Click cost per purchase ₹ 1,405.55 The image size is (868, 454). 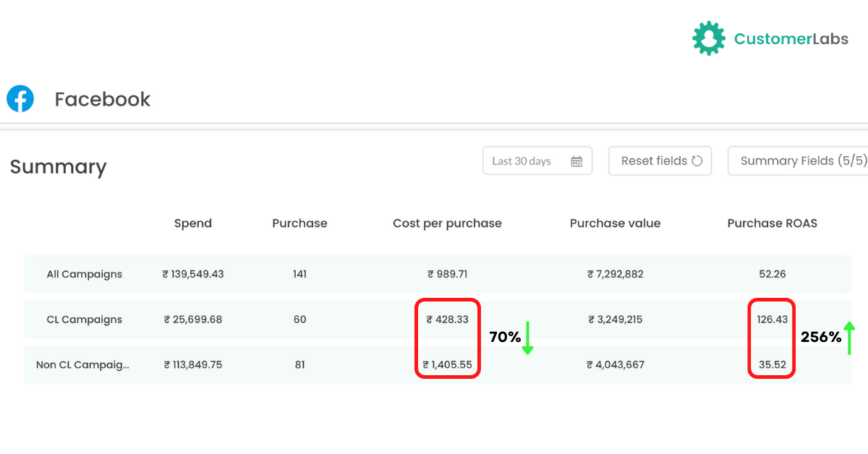click(447, 365)
